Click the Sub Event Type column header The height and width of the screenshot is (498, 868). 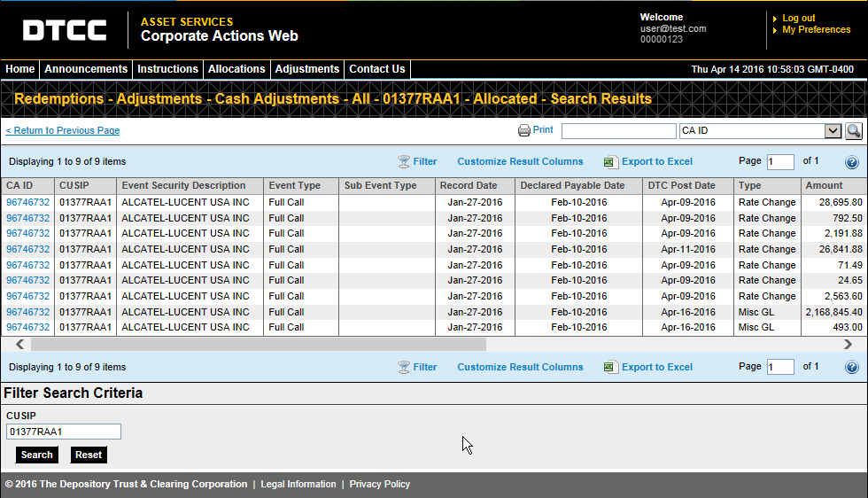pos(387,185)
